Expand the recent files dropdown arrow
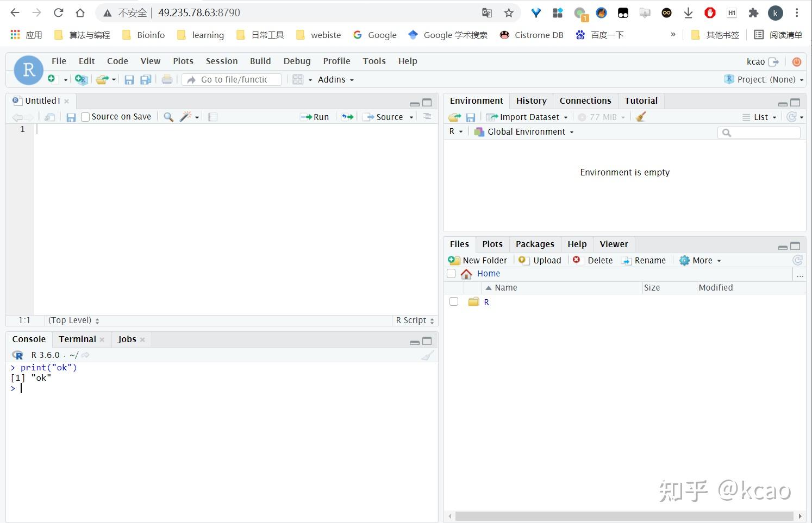Image resolution: width=812 pixels, height=523 pixels. click(114, 80)
